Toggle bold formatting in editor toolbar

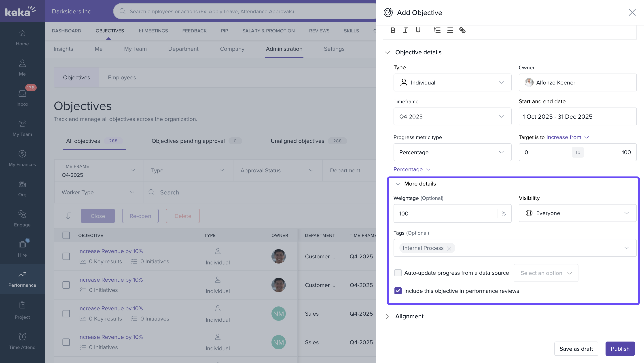pyautogui.click(x=393, y=30)
